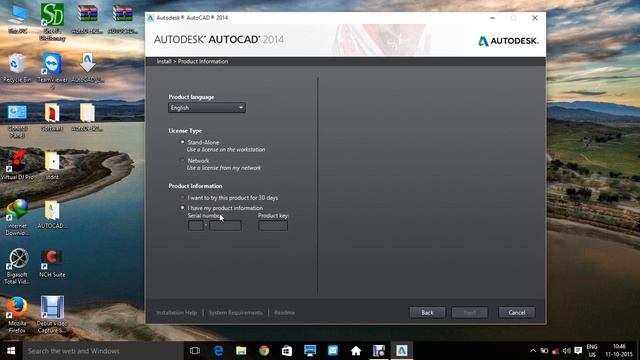Select the This PC desktop icon
Screen dimensions: 640x360
(x=18, y=19)
